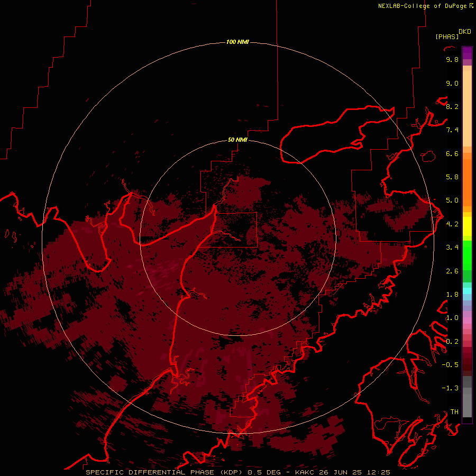Click the 1.0 value on the scale

click(452, 318)
